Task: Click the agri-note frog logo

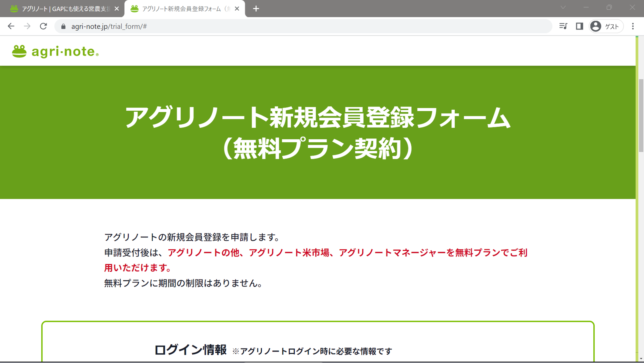Action: 55,51
